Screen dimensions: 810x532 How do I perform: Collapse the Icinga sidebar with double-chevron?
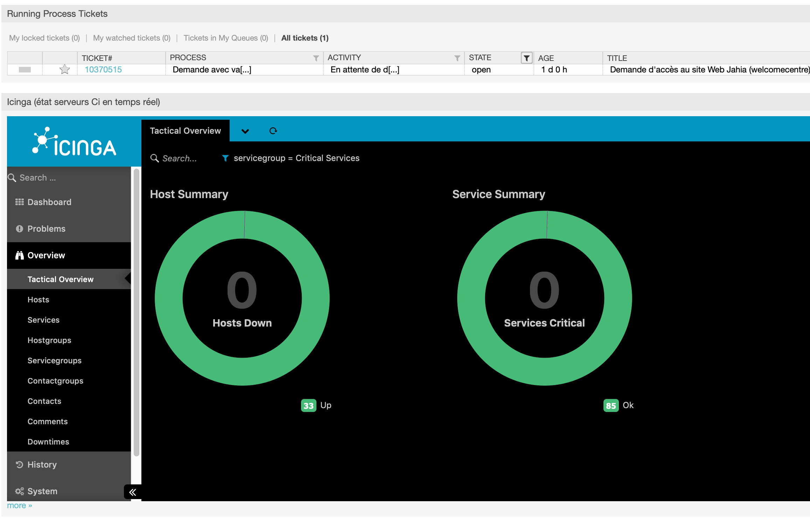point(133,492)
